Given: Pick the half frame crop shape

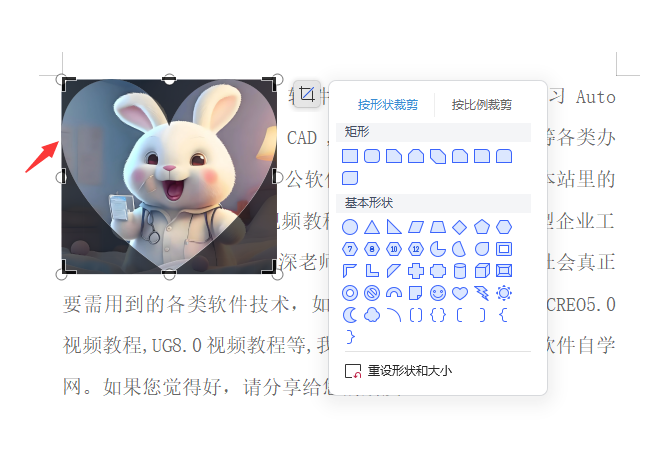Looking at the screenshot, I should click(x=350, y=271).
